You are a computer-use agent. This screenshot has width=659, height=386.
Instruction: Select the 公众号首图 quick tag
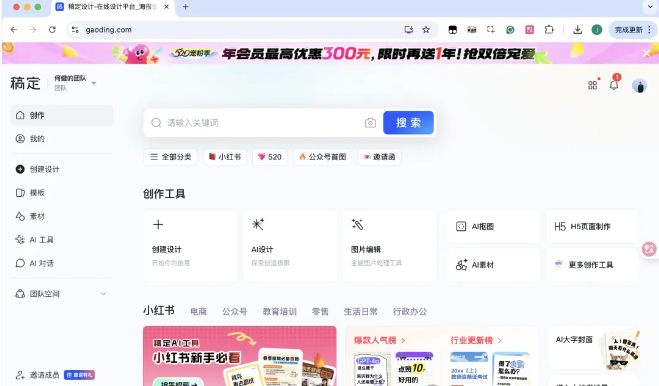click(x=322, y=157)
